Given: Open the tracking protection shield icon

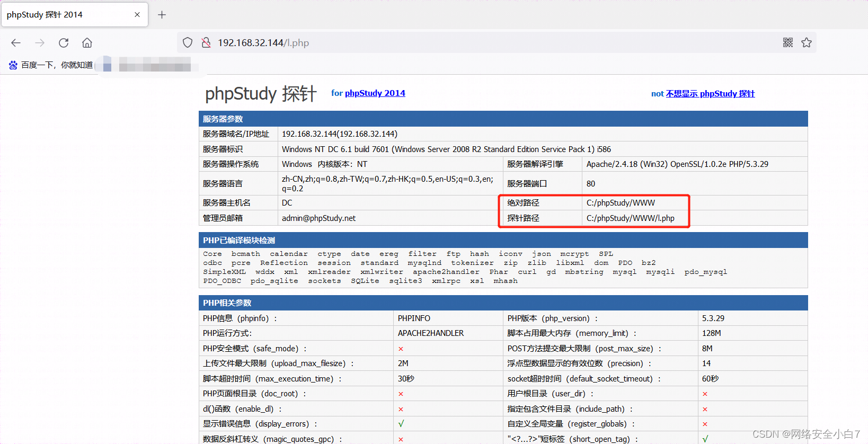Looking at the screenshot, I should [x=188, y=43].
